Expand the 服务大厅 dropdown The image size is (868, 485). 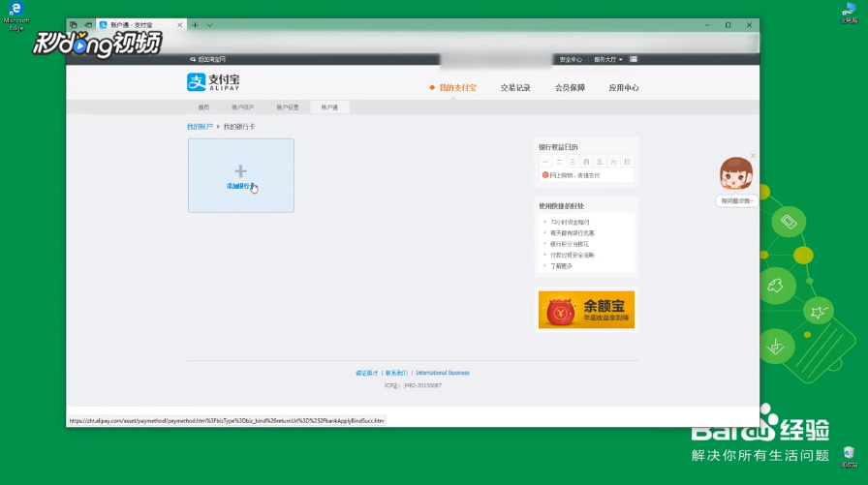(607, 59)
